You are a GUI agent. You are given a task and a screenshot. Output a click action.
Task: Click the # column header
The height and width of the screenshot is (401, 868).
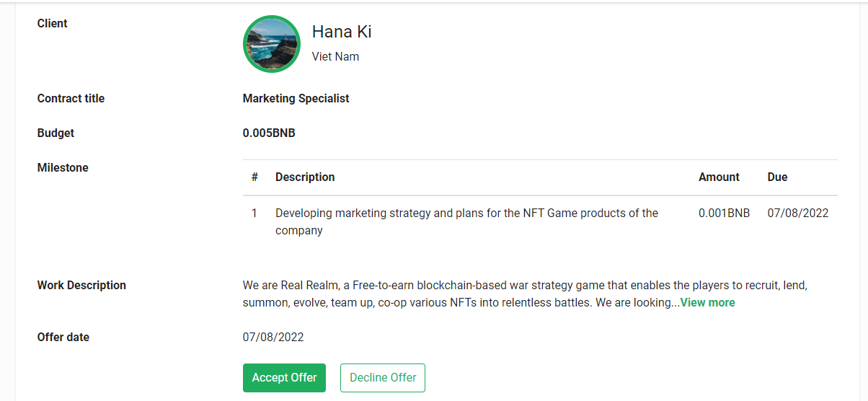click(x=254, y=177)
